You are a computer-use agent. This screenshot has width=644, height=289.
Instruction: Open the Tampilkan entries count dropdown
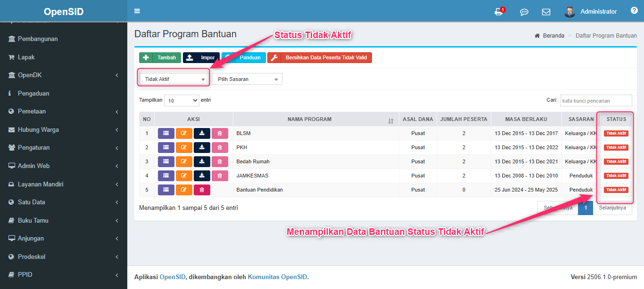click(182, 100)
